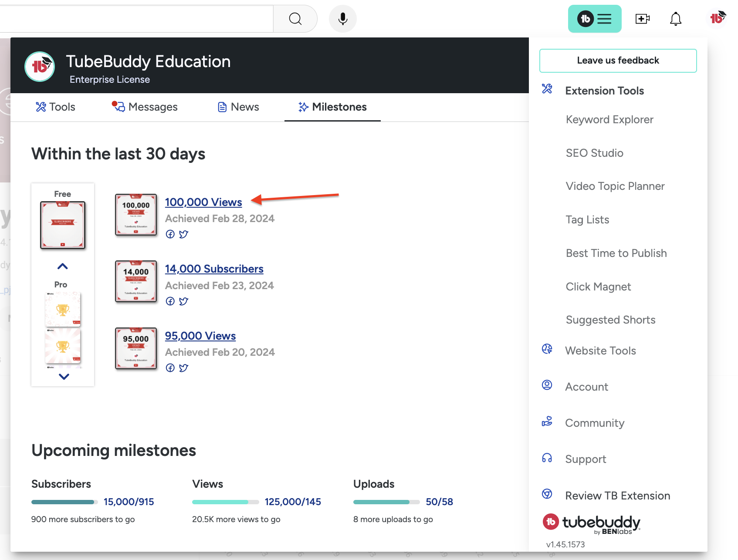Select the second Pro trophy certificate template
The image size is (738, 560).
tap(63, 346)
